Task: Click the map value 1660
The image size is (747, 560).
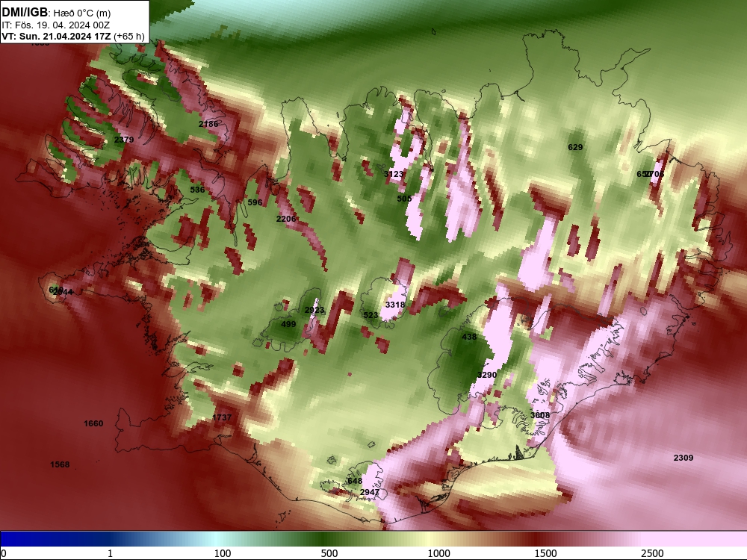Action: tap(93, 423)
